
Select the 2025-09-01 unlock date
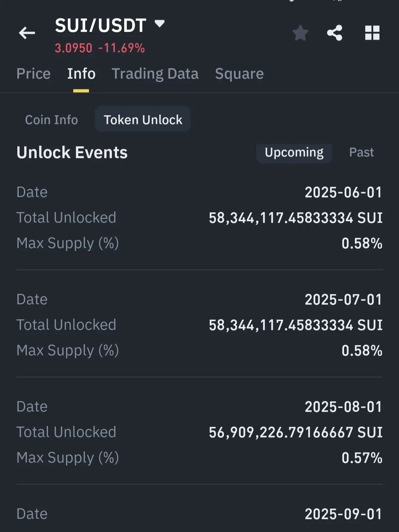343,514
